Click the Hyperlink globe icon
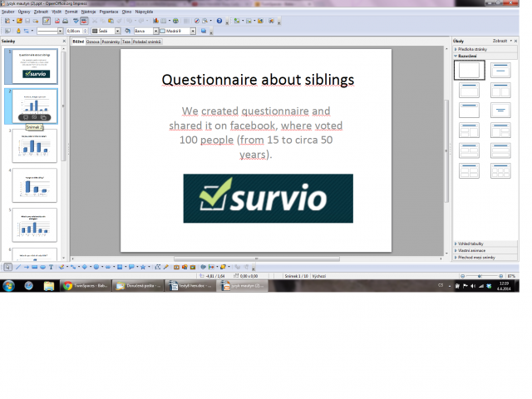 point(175,21)
